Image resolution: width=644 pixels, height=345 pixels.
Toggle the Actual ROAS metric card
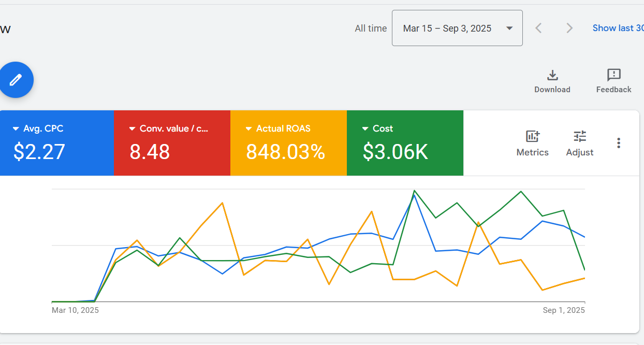288,143
